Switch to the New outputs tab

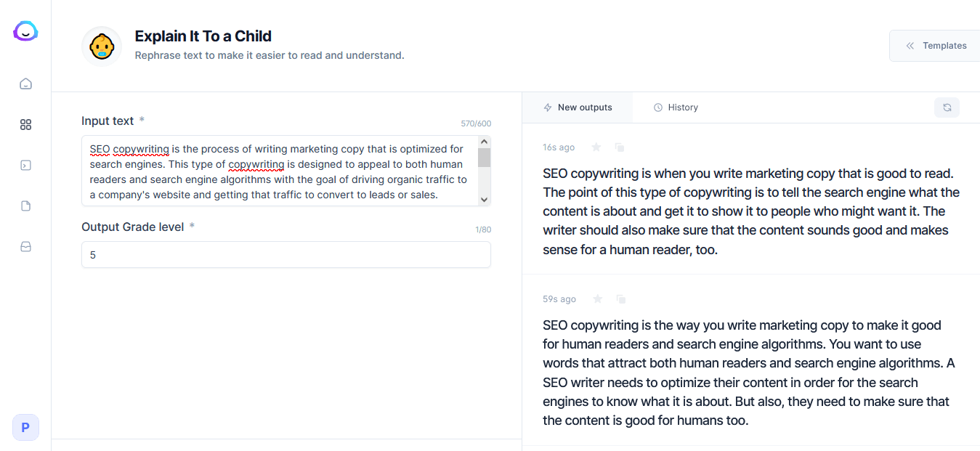point(578,107)
